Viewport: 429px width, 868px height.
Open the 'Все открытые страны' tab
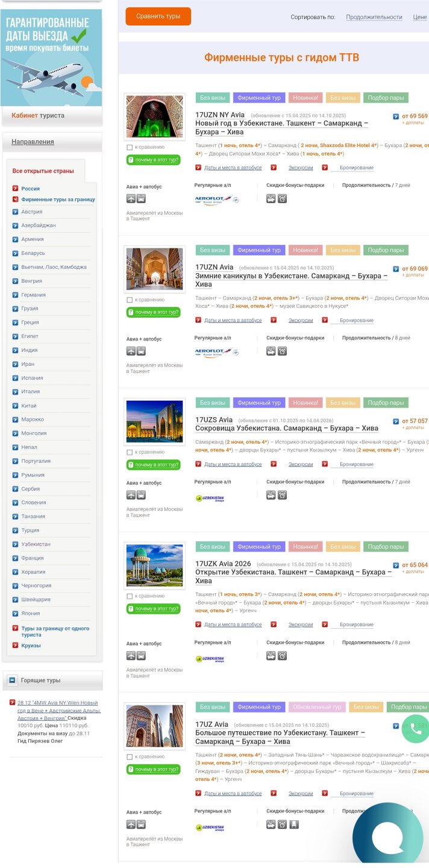[43, 171]
